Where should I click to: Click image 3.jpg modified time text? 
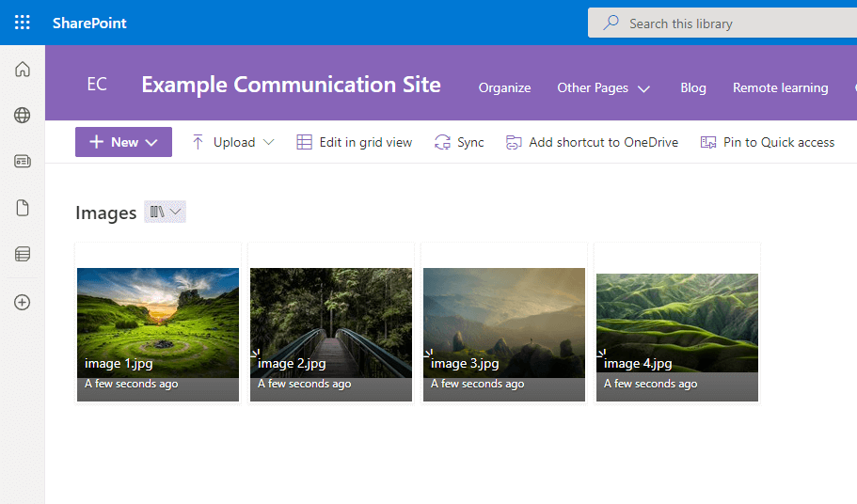coord(478,384)
